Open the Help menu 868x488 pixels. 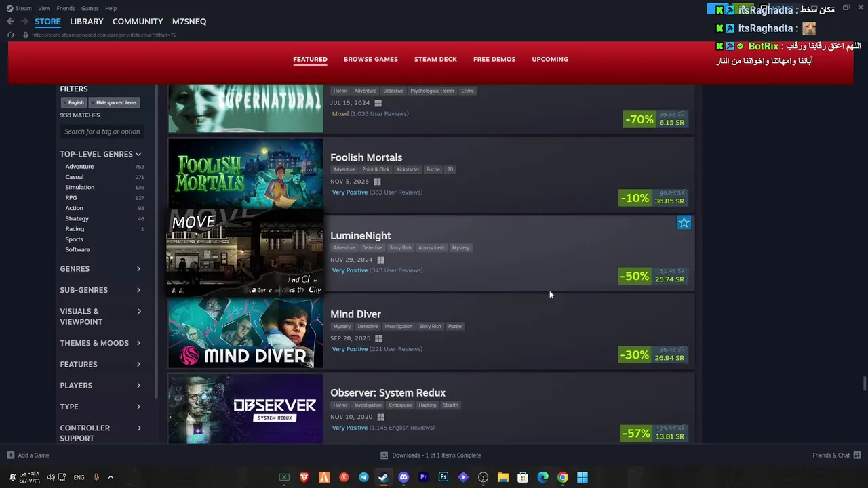click(111, 8)
